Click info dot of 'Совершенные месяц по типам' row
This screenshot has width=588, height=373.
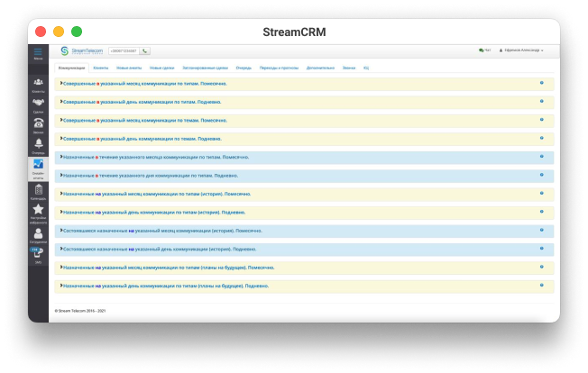pyautogui.click(x=541, y=83)
